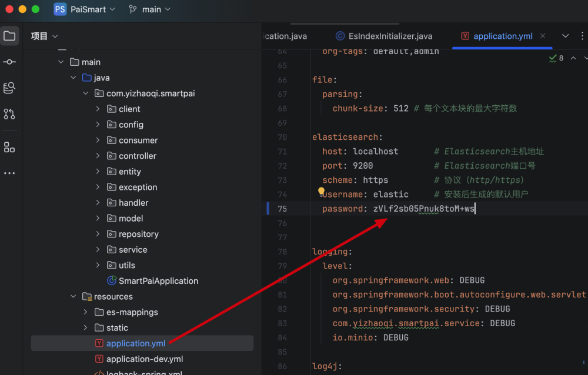The width and height of the screenshot is (588, 375).
Task: Open the Structure tool window icon
Action: click(x=9, y=147)
